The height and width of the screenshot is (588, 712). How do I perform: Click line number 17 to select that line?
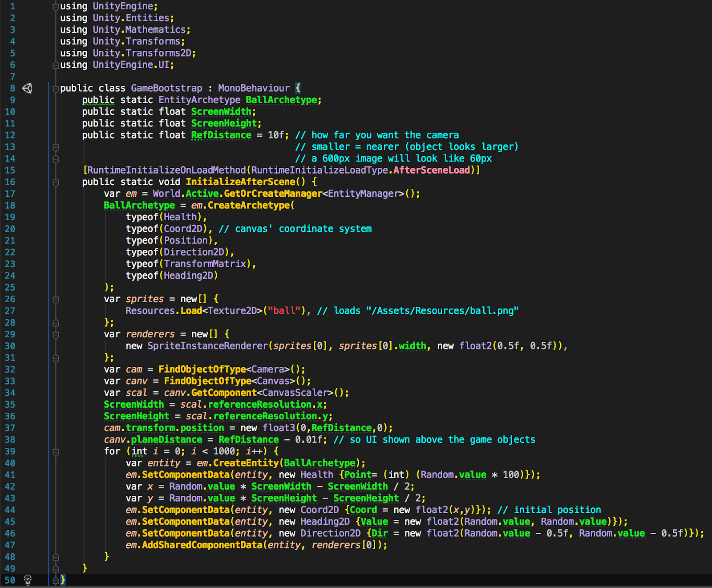pyautogui.click(x=10, y=193)
